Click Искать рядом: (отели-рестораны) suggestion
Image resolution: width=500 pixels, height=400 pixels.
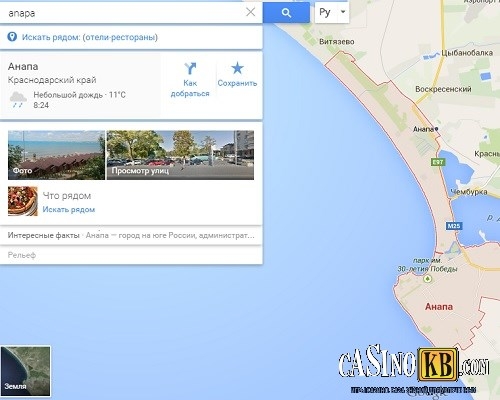(90, 37)
